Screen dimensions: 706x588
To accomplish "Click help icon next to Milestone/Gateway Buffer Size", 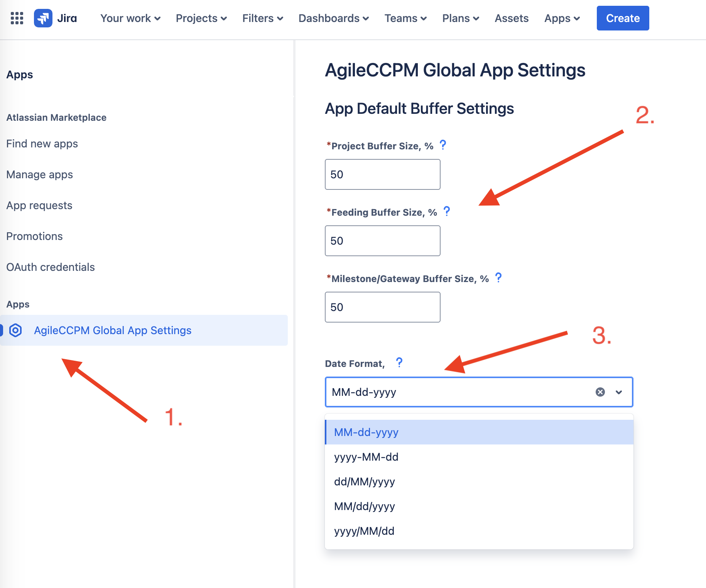I will [x=498, y=278].
